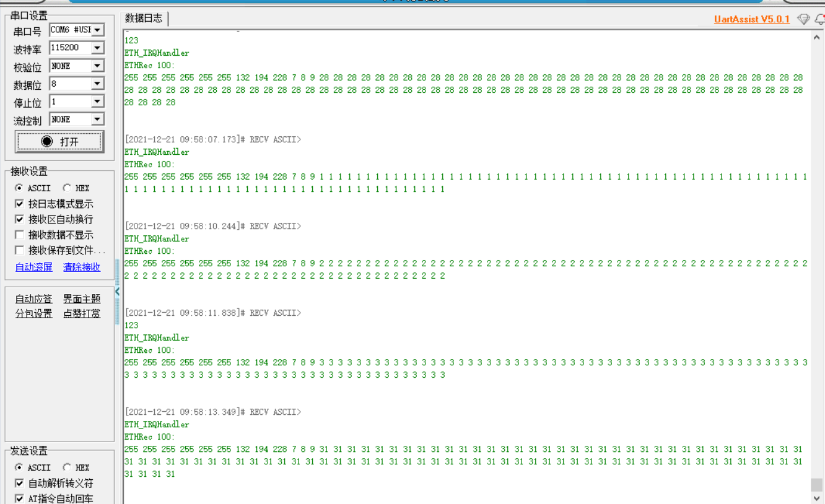The height and width of the screenshot is (504, 825).
Task: Toggle 自动解析转义符 checkbox
Action: click(20, 483)
